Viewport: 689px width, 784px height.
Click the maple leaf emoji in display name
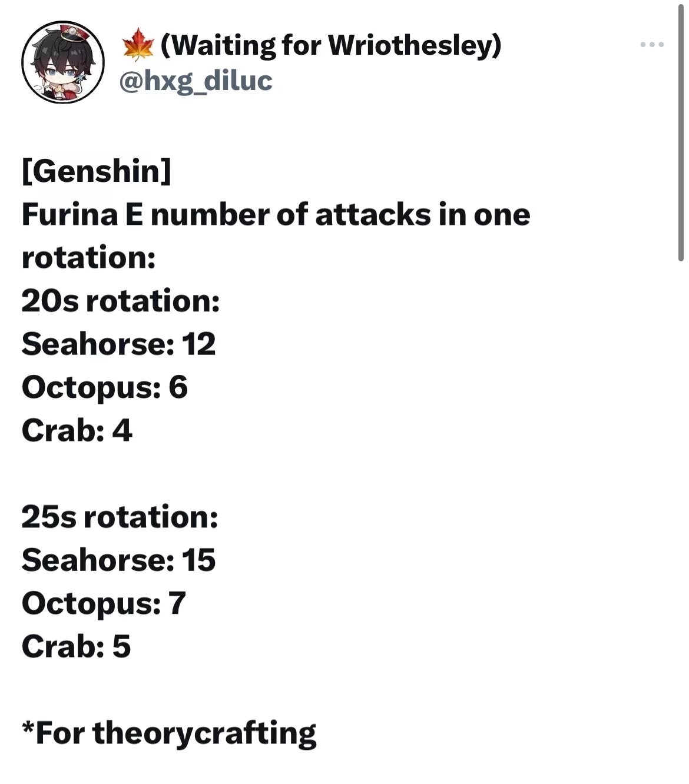click(x=138, y=45)
